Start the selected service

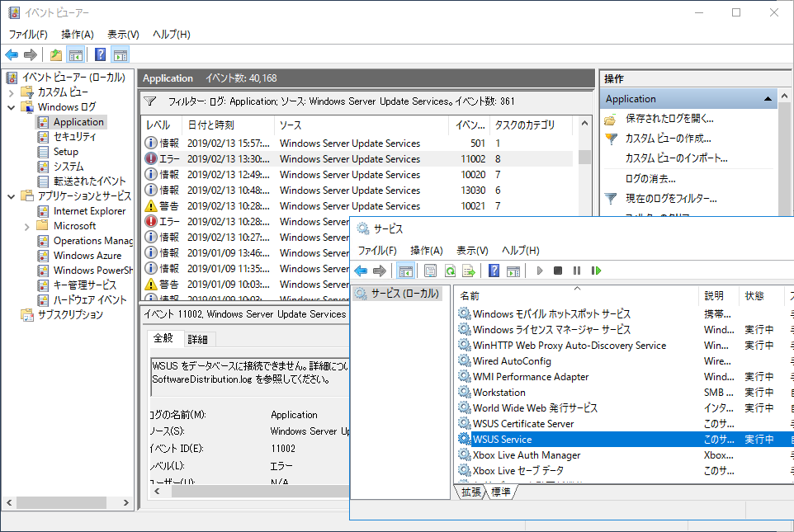coord(539,271)
